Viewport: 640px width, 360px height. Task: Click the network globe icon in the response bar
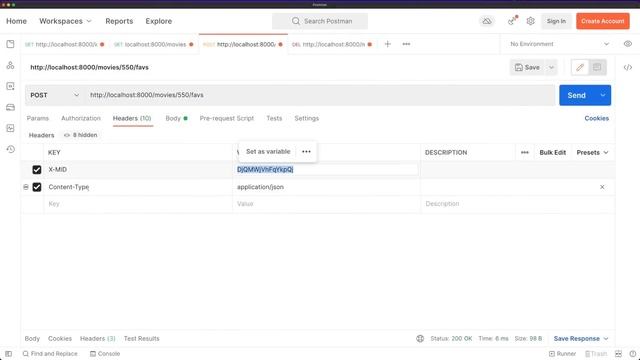[x=420, y=338]
